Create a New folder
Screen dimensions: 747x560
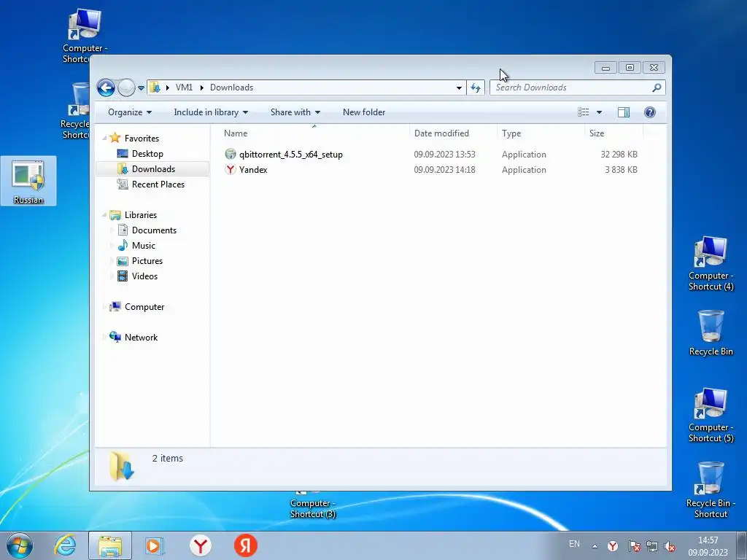(364, 112)
